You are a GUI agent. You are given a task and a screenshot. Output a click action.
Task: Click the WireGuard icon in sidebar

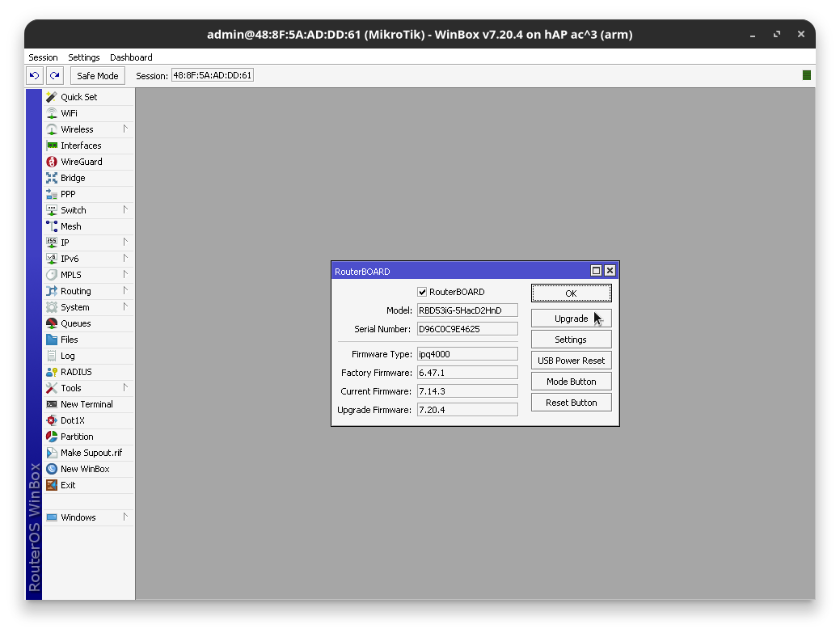click(x=52, y=162)
